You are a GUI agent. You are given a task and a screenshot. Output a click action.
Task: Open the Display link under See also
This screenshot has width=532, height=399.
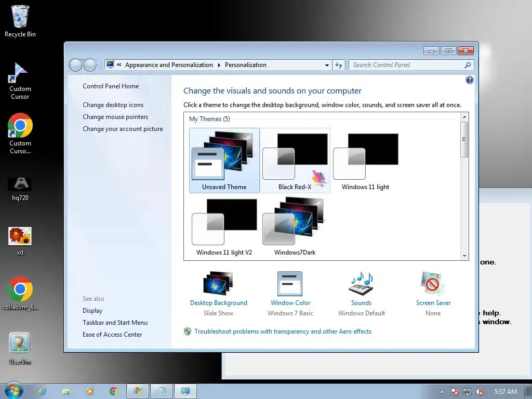92,311
